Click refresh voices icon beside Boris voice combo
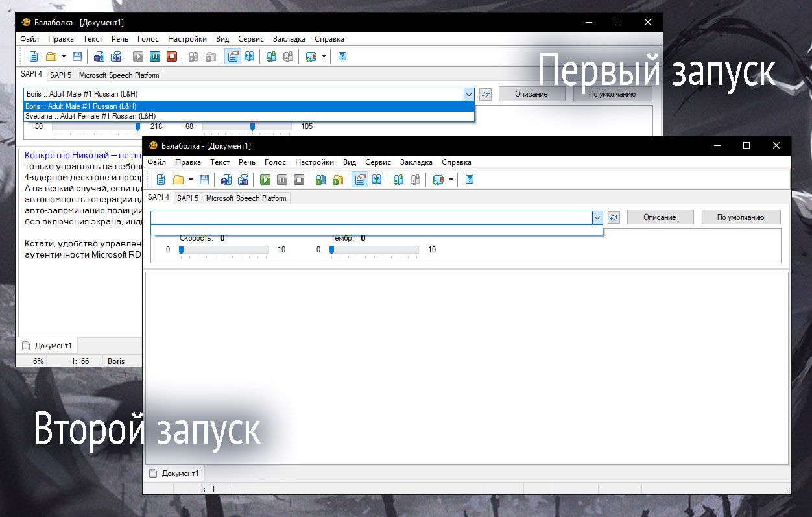812x517 pixels. point(485,94)
